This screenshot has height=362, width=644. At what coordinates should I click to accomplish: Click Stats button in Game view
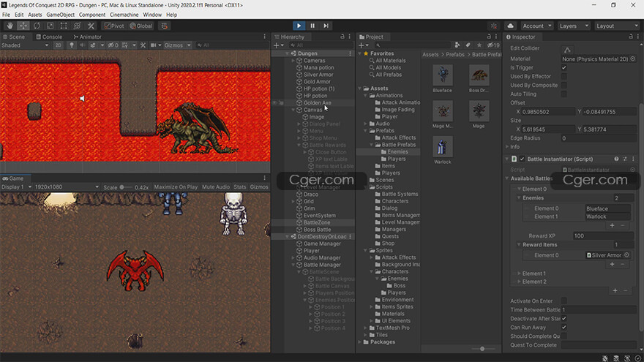click(x=240, y=186)
